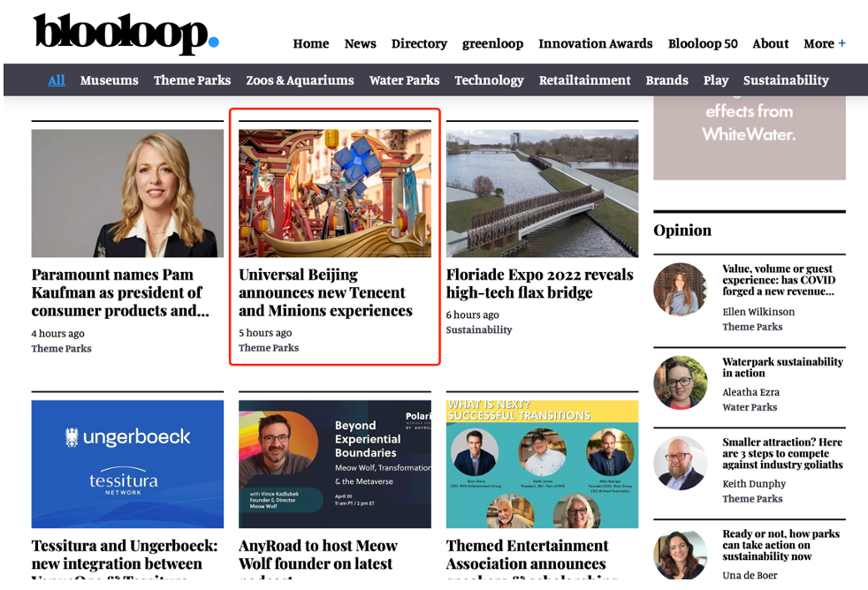This screenshot has width=868, height=590.
Task: Open Paramount names Pam Kaufman headline
Action: click(120, 293)
